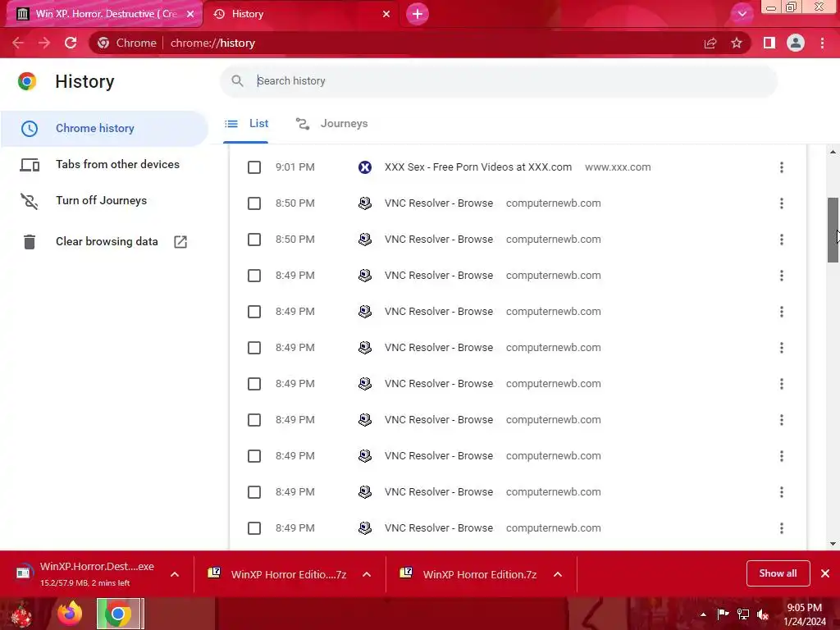The width and height of the screenshot is (840, 630).
Task: Share this page via the share icon
Action: (x=710, y=43)
